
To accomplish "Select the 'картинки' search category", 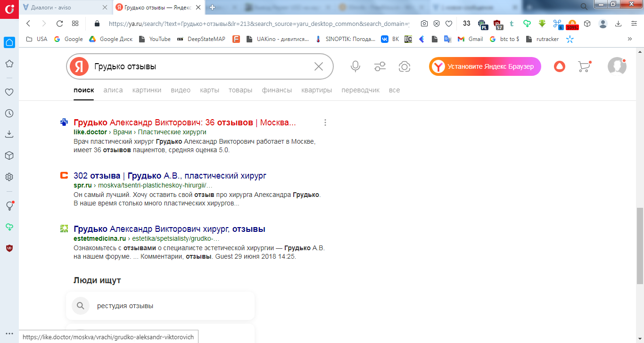I will pyautogui.click(x=147, y=90).
